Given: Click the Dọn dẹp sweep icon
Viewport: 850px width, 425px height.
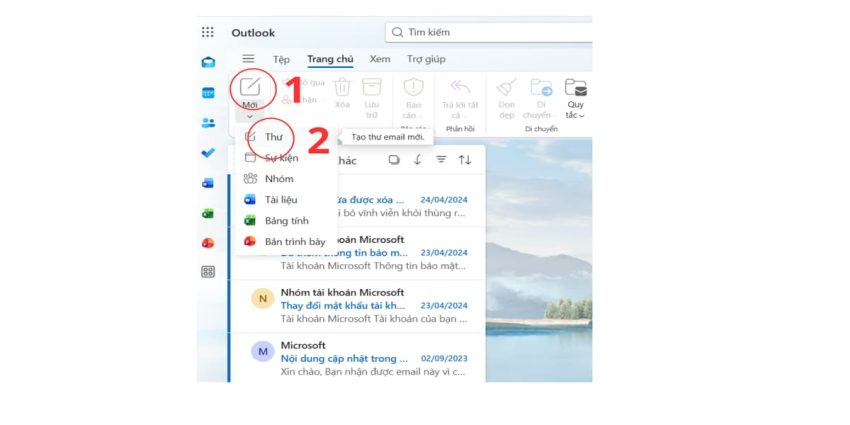Looking at the screenshot, I should coord(507,87).
